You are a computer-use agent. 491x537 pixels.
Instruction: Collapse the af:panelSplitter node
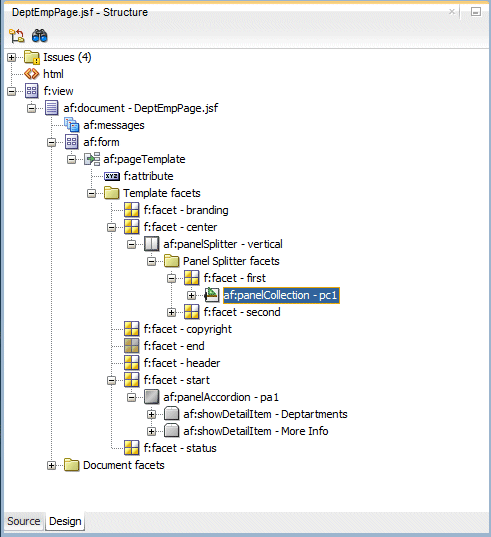[x=131, y=245]
